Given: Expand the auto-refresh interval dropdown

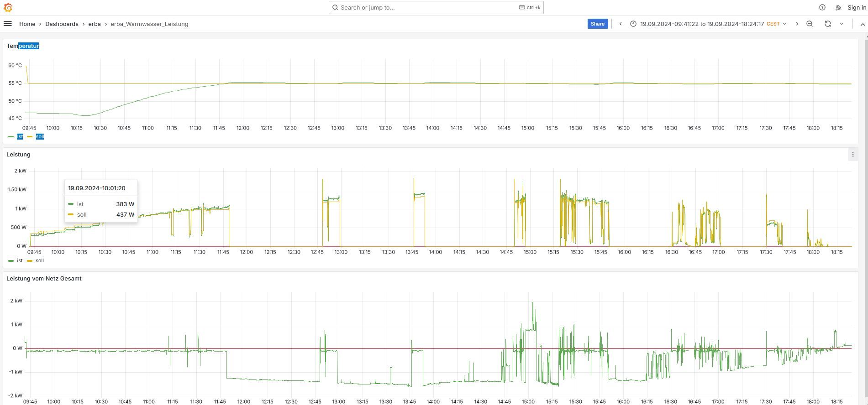Looking at the screenshot, I should [842, 24].
